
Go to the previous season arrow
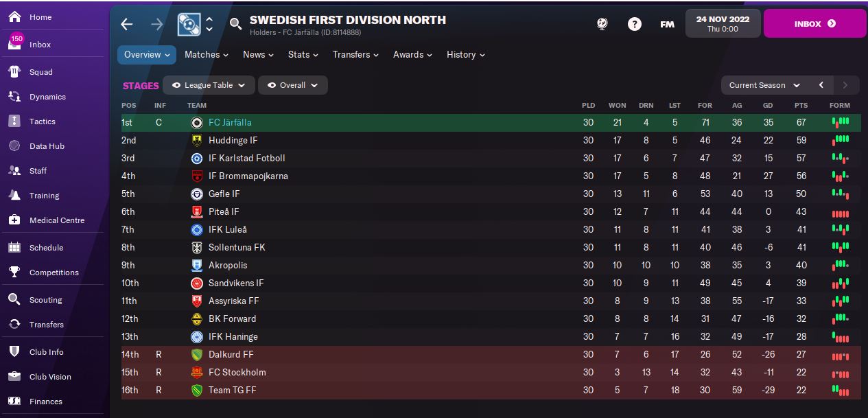pyautogui.click(x=821, y=85)
